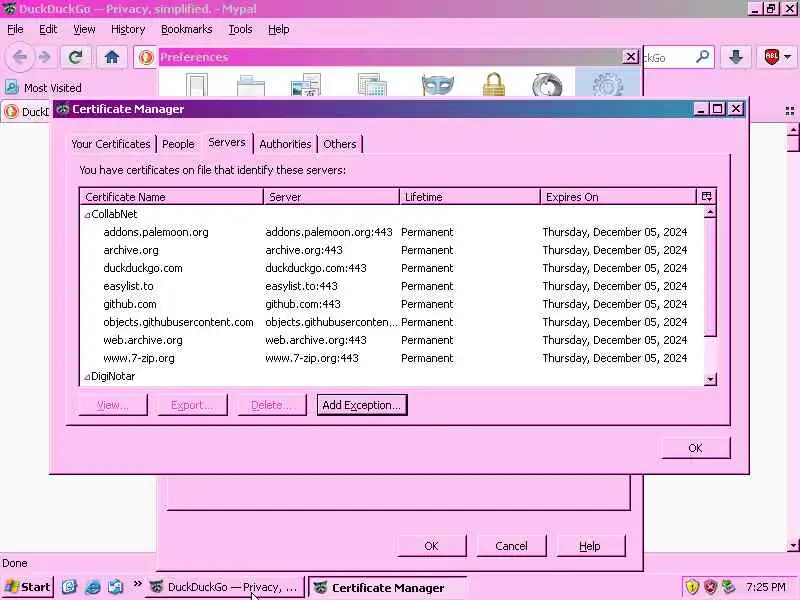
Task: Open the Sync preferences pane icon
Action: click(x=547, y=85)
